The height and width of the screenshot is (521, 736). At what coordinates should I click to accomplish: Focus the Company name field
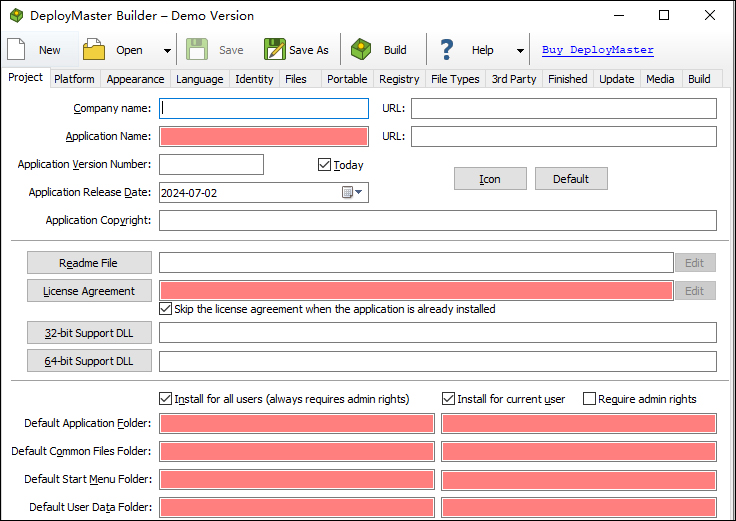coord(264,108)
